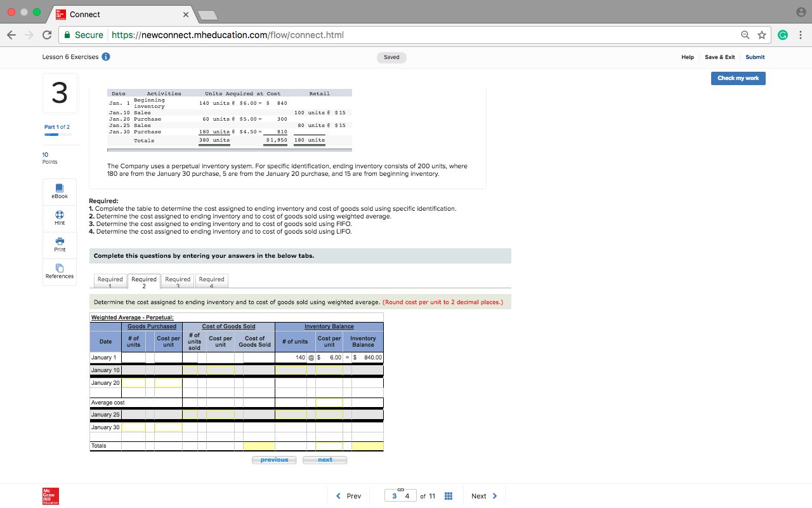
Task: Click the info icon beside Lesson 6 Exercises
Action: [x=106, y=56]
